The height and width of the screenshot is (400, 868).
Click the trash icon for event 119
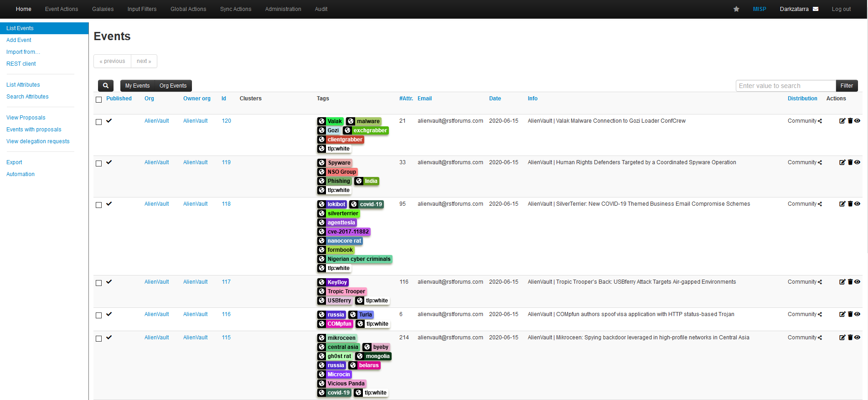pyautogui.click(x=850, y=162)
